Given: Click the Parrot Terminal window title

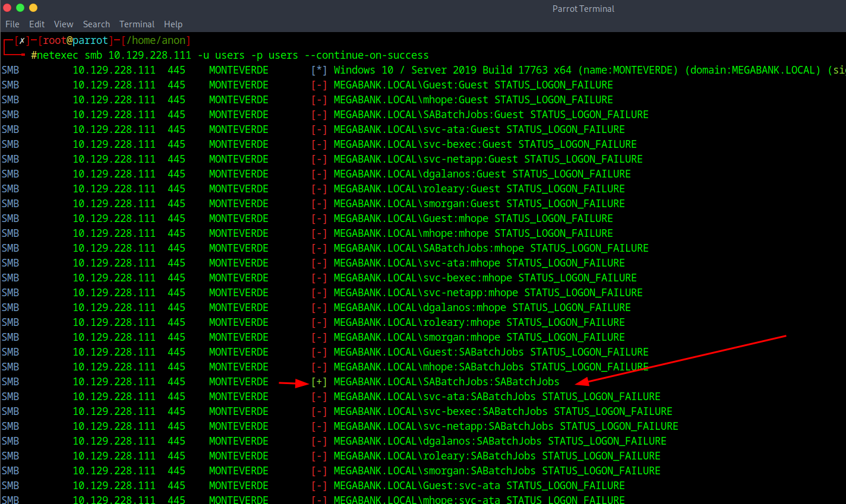Looking at the screenshot, I should 583,9.
